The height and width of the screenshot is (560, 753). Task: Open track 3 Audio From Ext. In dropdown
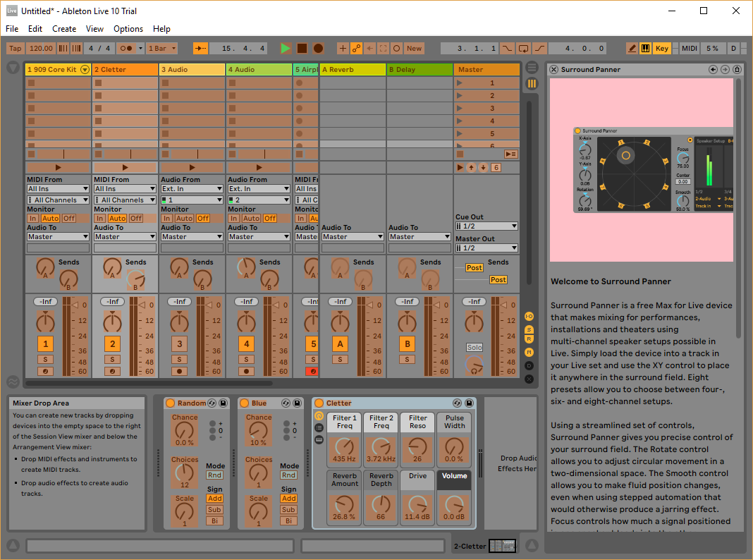pyautogui.click(x=192, y=189)
